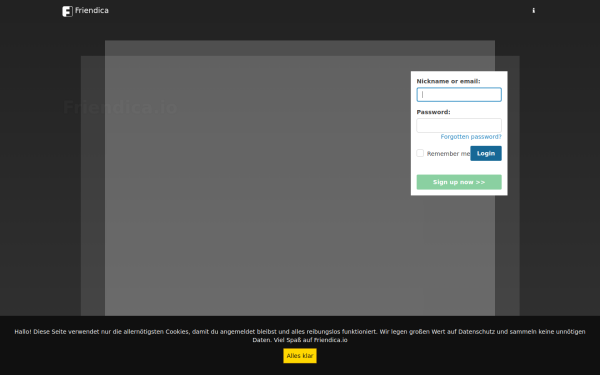Accept cookies with Alles klar button
This screenshot has height=375, width=600.
(300, 355)
